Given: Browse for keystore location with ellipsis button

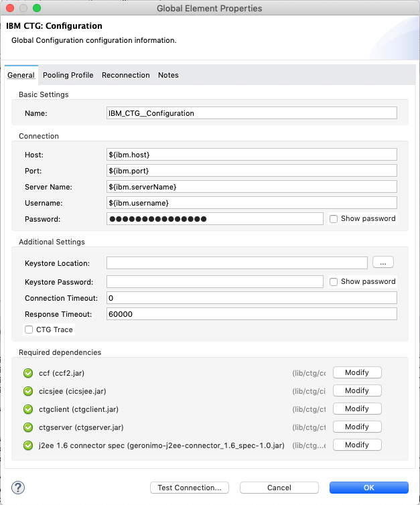Looking at the screenshot, I should point(382,263).
